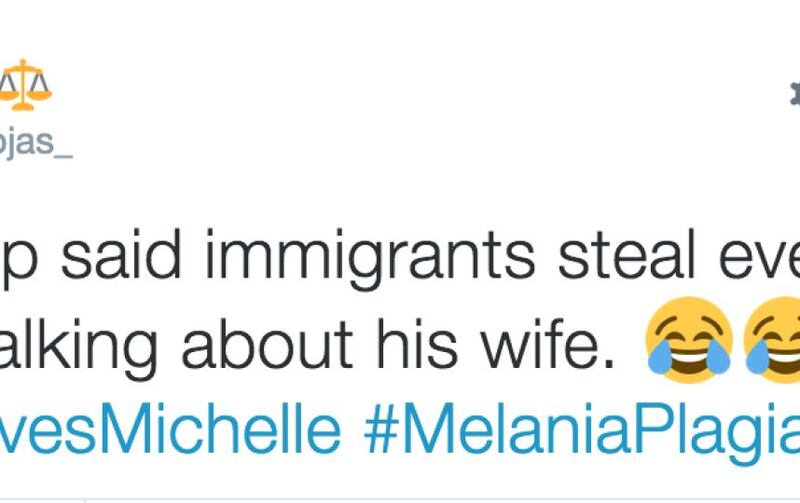
Task: Click the small vertical tick on the bottom divider
Action: pos(85,501)
